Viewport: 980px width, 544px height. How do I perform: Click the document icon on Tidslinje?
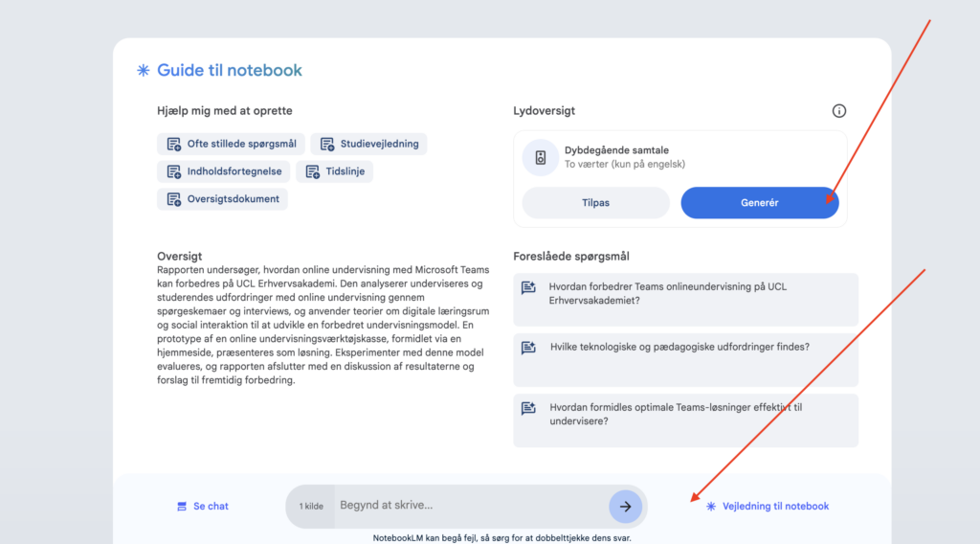pos(313,172)
